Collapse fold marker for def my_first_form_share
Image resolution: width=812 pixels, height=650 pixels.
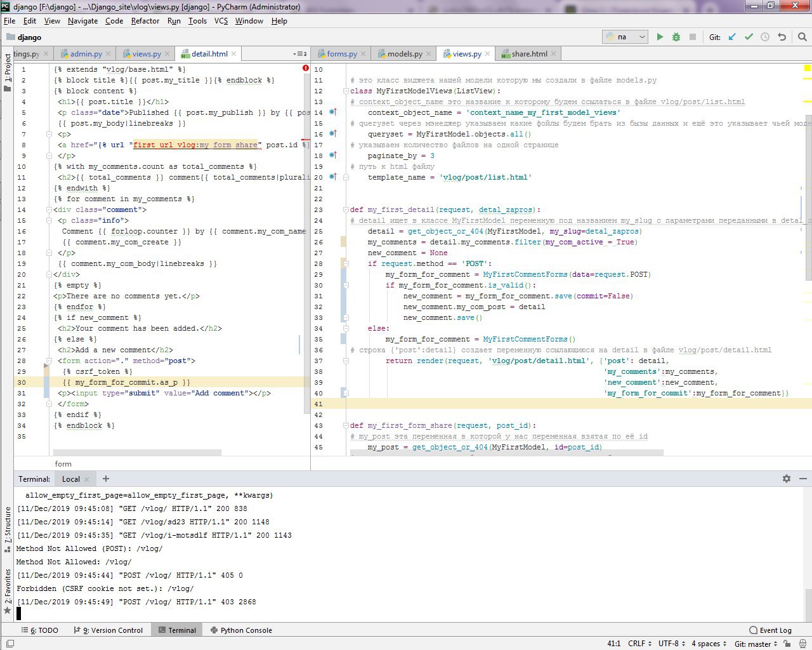346,425
